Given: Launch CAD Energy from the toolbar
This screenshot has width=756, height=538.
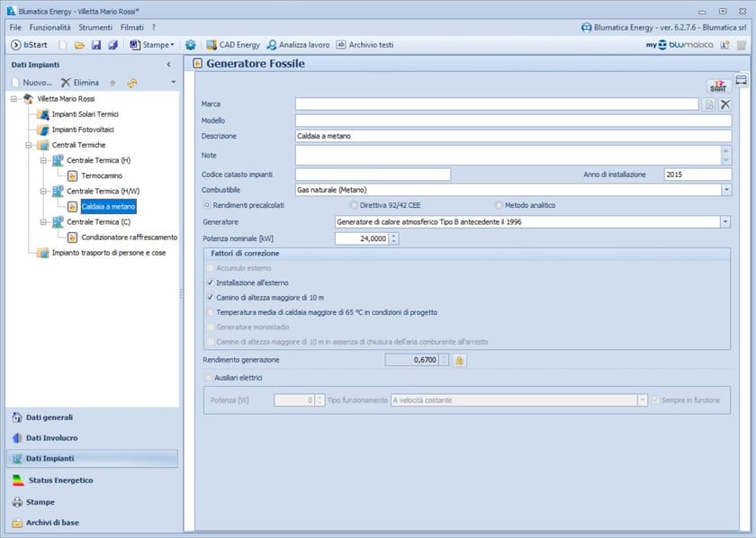Looking at the screenshot, I should click(x=232, y=45).
